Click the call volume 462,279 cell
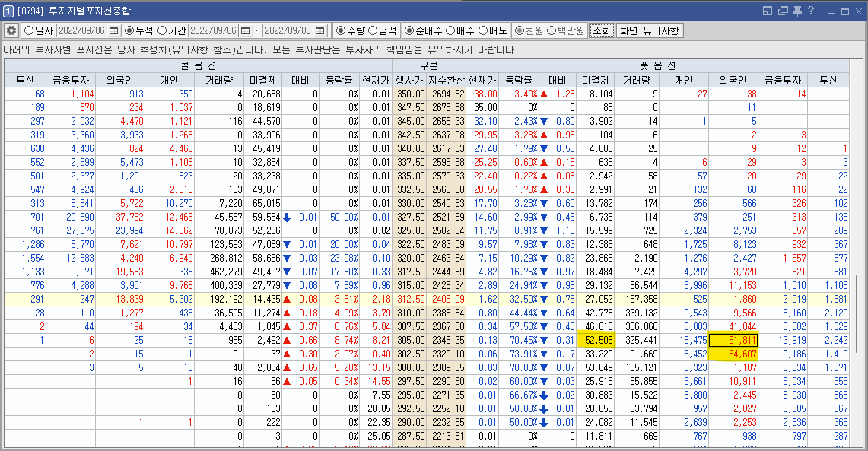The image size is (868, 451). coord(219,272)
